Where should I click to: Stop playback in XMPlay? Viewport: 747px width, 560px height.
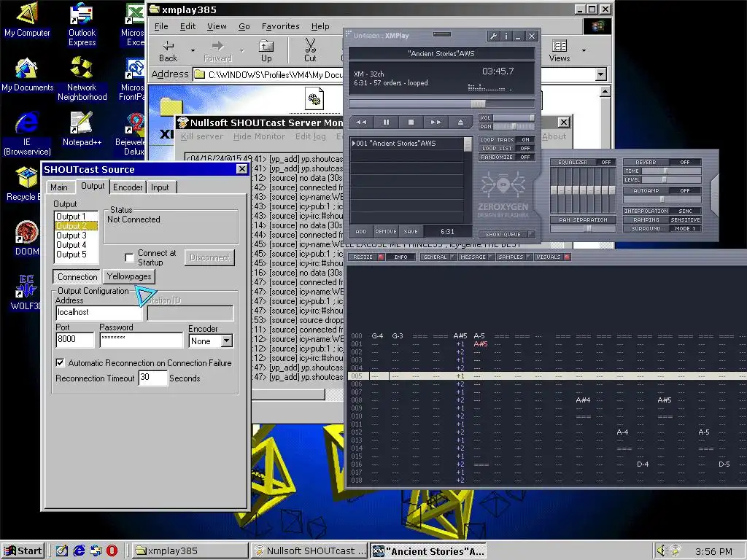[411, 122]
